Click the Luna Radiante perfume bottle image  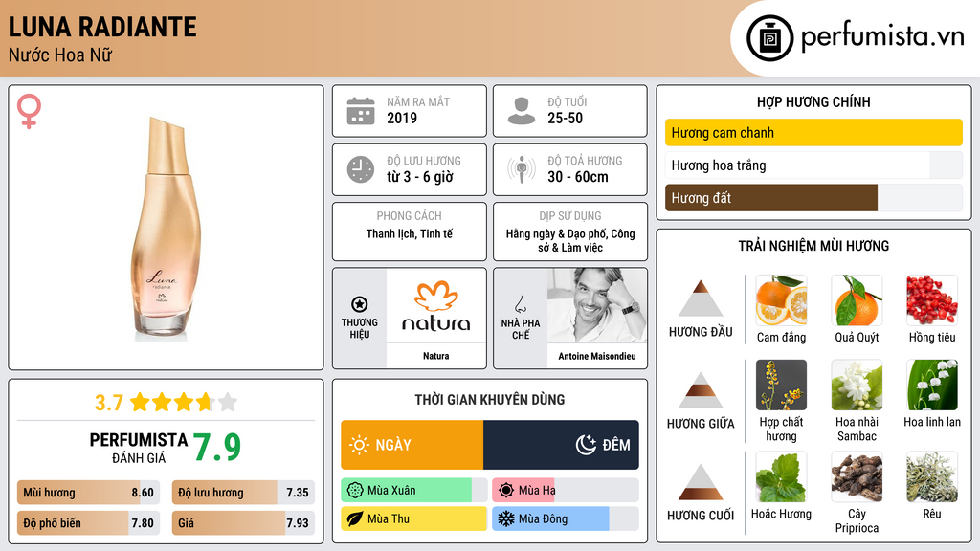167,229
